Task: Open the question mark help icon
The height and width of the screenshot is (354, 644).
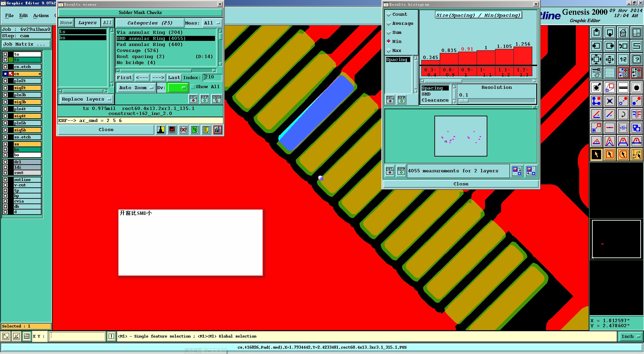Action: (x=636, y=59)
